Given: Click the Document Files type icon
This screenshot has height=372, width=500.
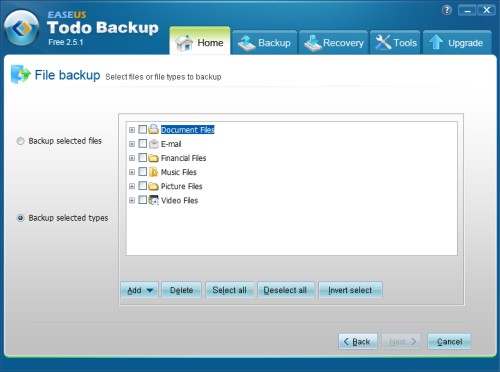Looking at the screenshot, I should [153, 129].
